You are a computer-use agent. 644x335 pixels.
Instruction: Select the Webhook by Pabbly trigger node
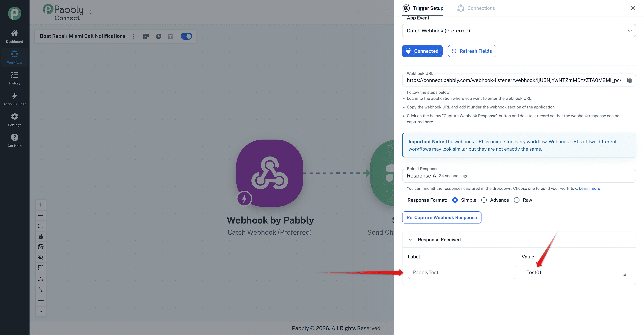[270, 173]
